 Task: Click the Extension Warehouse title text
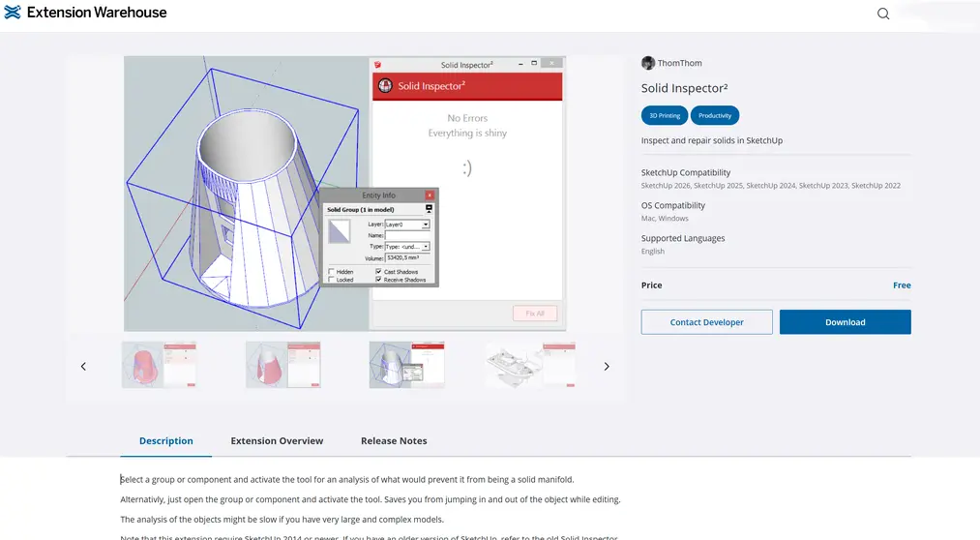point(97,13)
